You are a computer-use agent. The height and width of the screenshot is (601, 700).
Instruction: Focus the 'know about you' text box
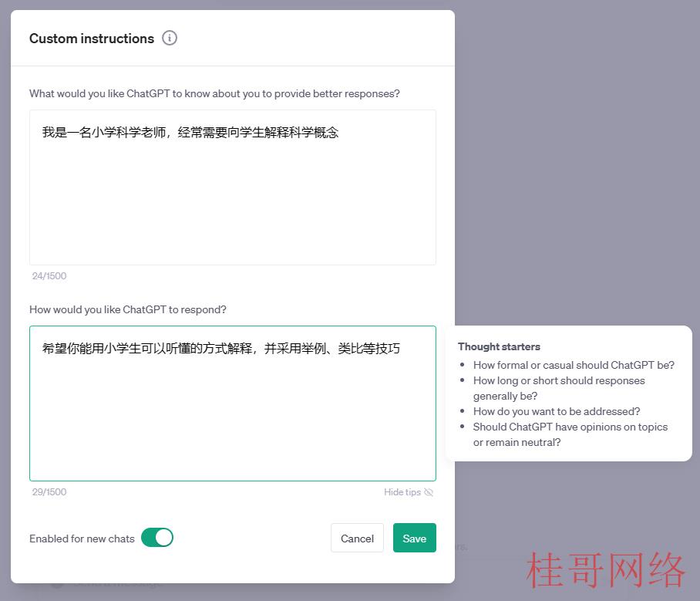[233, 187]
